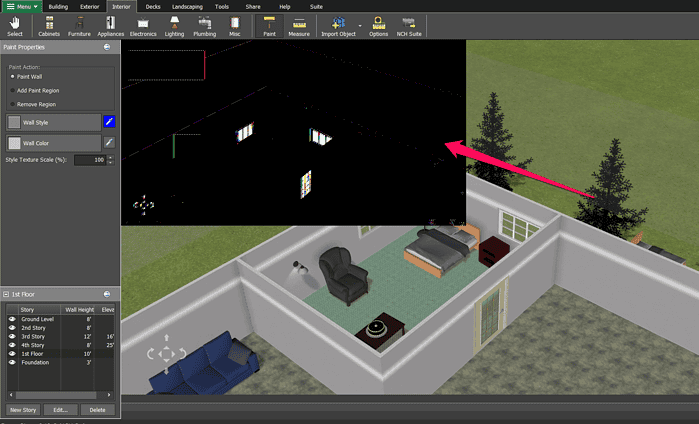This screenshot has height=424, width=699.
Task: Pick the eyedropper next to Wall Style
Action: tap(109, 122)
